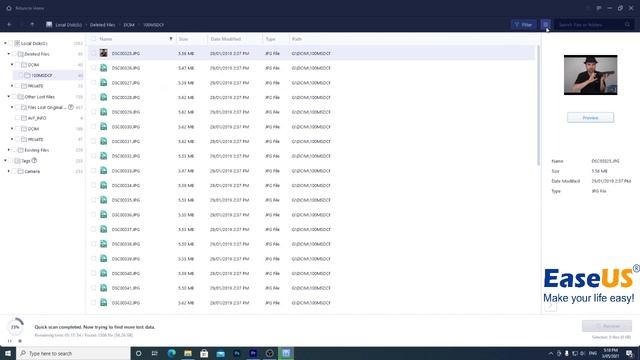Pause the scan
This screenshot has width=640, height=360.
[10, 341]
